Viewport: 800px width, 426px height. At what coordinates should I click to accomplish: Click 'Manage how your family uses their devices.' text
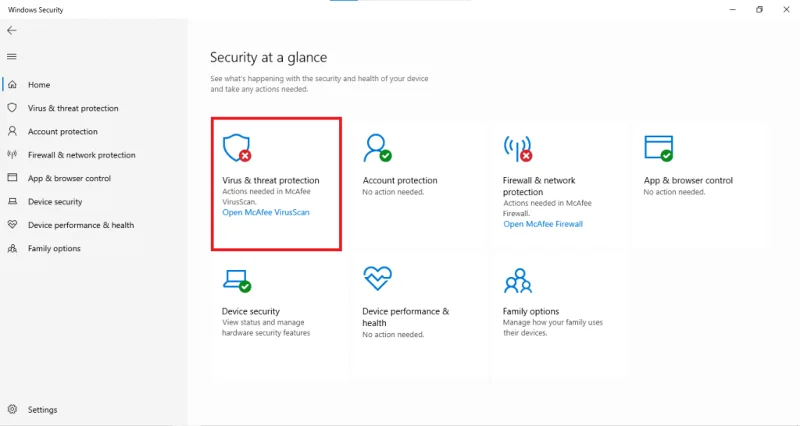click(x=553, y=328)
